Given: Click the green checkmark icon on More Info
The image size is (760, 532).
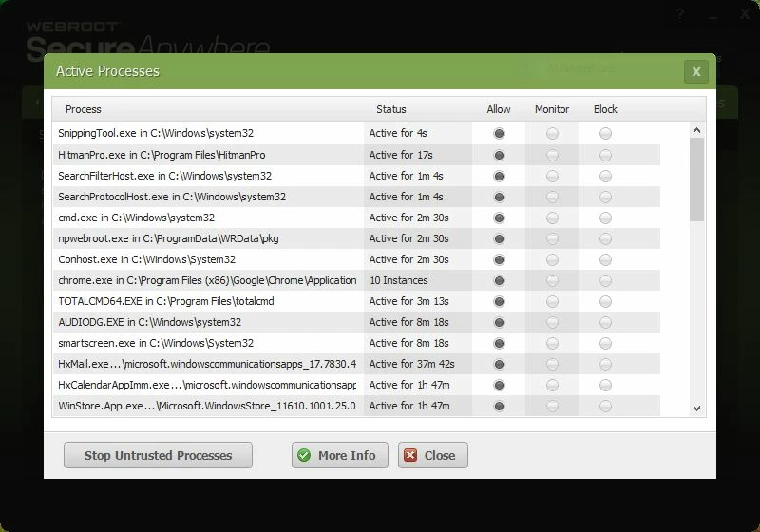Looking at the screenshot, I should click(x=304, y=455).
